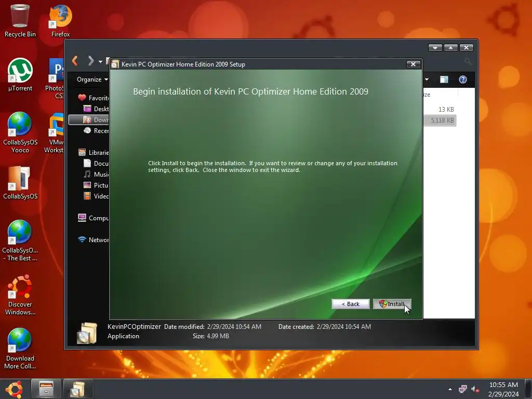532x399 pixels.
Task: Select Documents in the Explorer sidebar
Action: tap(96, 163)
